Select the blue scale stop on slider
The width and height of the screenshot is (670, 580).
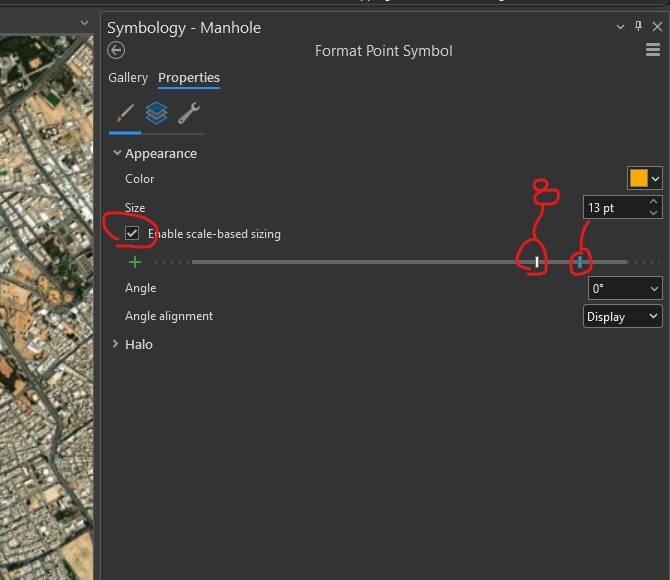[580, 262]
